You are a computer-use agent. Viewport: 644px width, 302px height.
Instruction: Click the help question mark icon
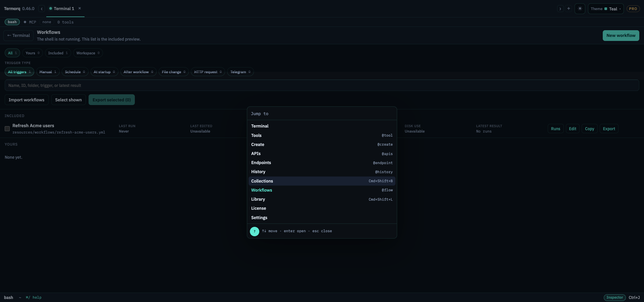coord(255,231)
